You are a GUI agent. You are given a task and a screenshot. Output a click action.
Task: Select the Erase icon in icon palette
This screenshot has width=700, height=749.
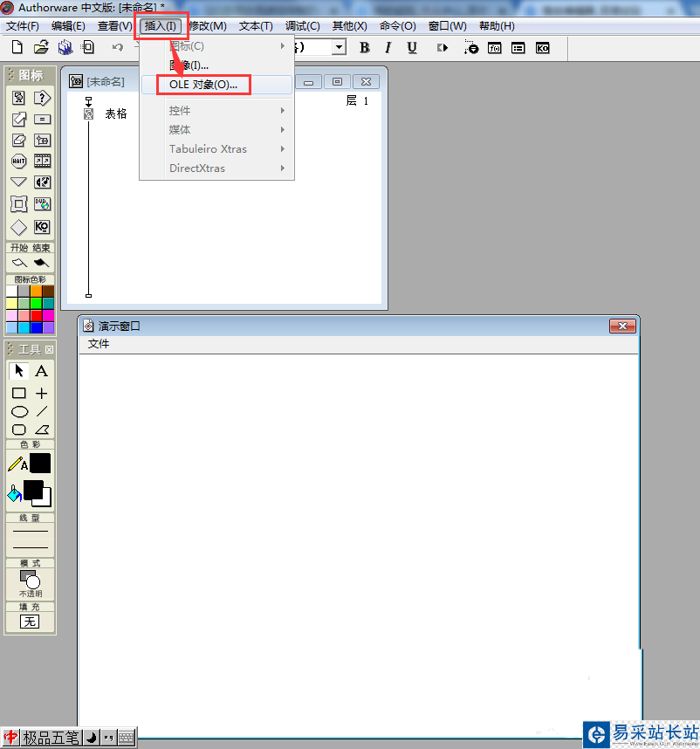pyautogui.click(x=18, y=140)
